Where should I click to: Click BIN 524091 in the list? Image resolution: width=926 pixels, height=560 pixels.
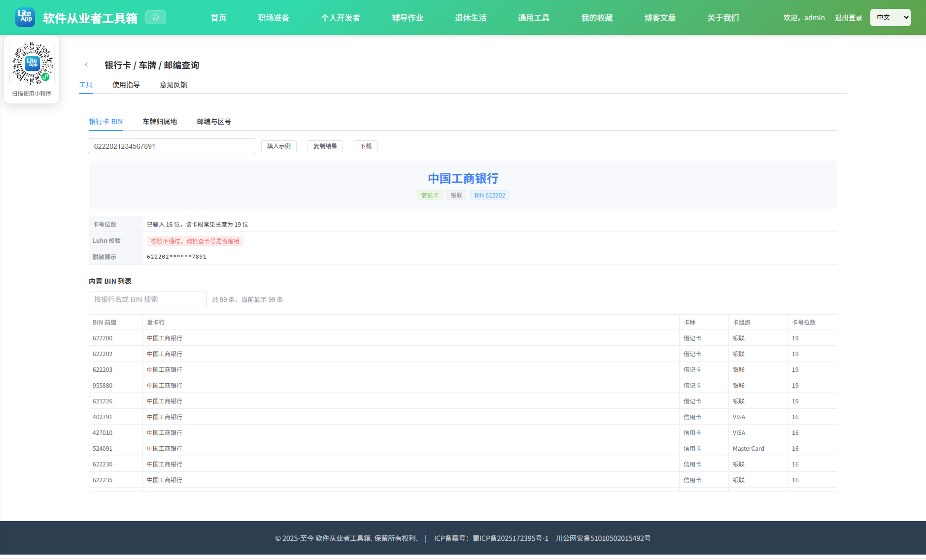[103, 449]
